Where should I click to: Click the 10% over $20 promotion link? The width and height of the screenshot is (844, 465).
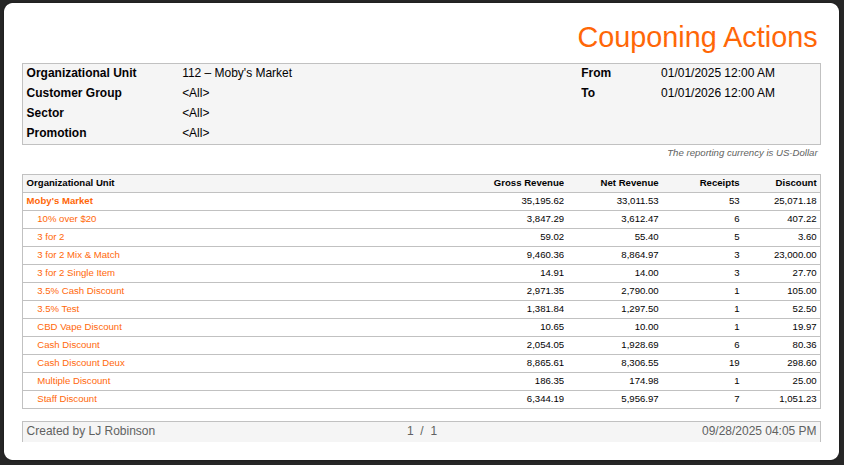66,219
